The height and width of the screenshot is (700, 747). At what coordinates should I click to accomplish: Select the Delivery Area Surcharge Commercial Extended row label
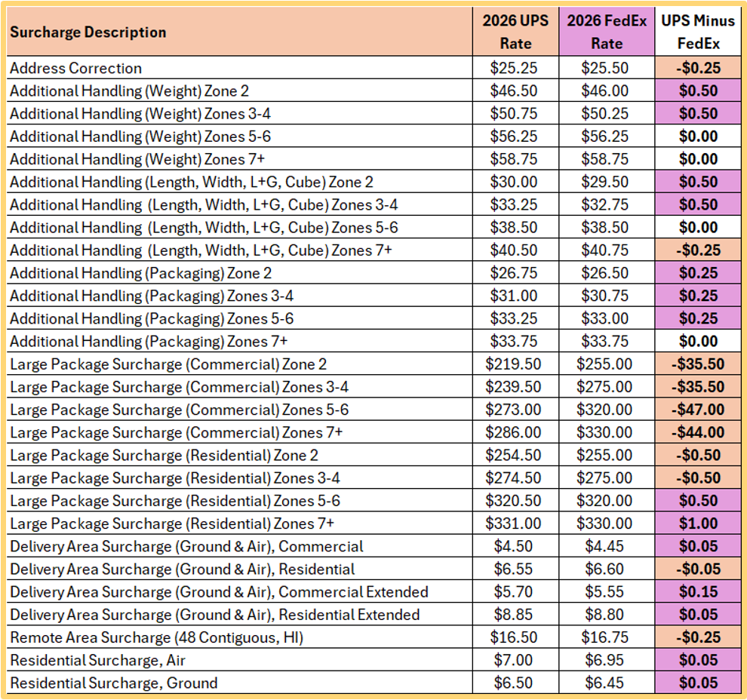click(x=240, y=592)
